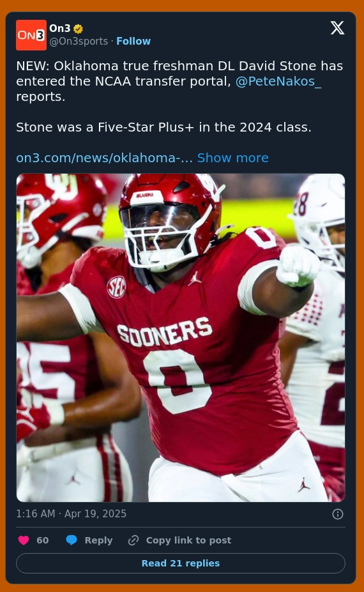364x592 pixels.
Task: Click the On3 display name
Action: coord(59,28)
